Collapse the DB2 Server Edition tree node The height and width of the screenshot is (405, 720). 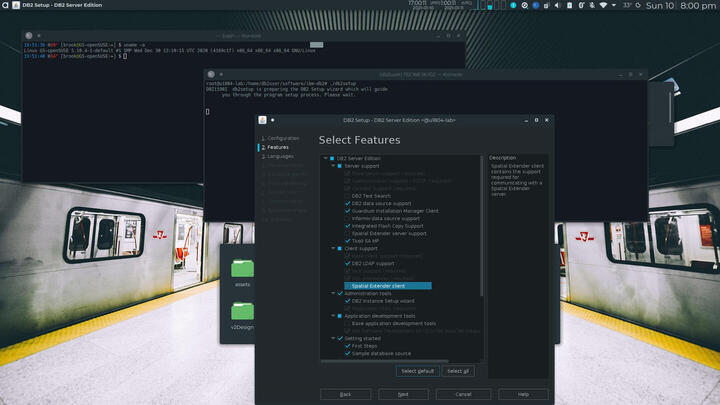pyautogui.click(x=326, y=158)
